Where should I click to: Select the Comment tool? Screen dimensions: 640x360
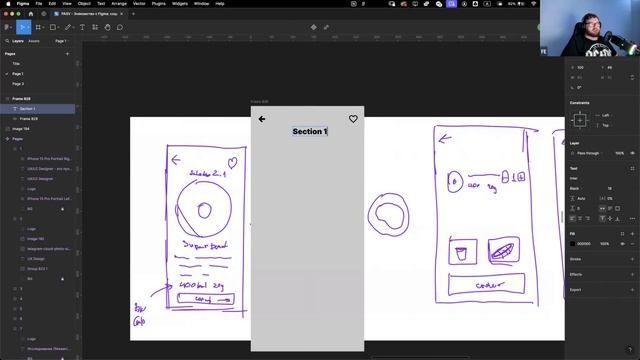pos(120,27)
